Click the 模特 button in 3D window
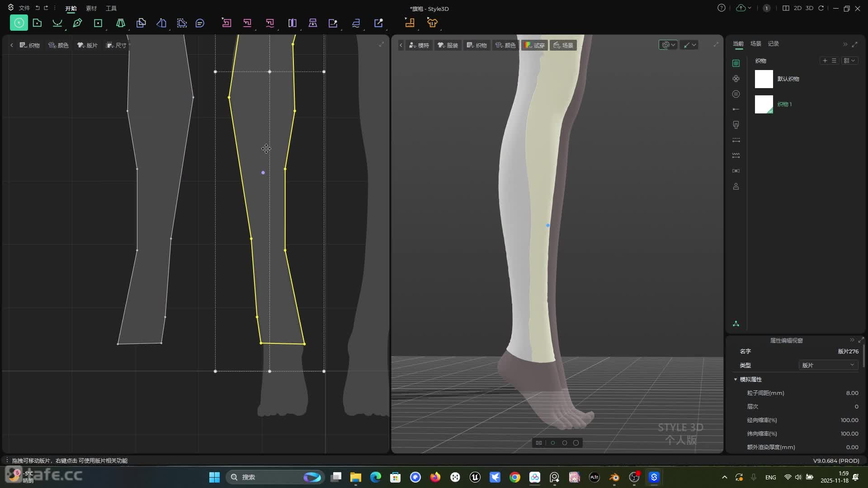868x488 pixels. tap(419, 45)
